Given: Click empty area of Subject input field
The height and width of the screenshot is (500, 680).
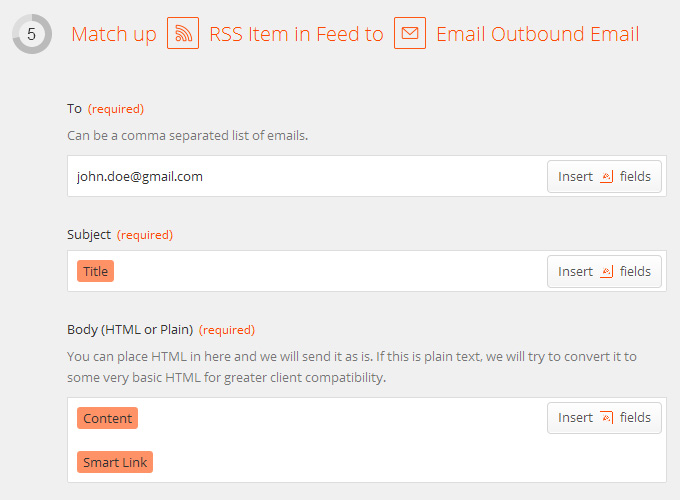Looking at the screenshot, I should pos(330,271).
